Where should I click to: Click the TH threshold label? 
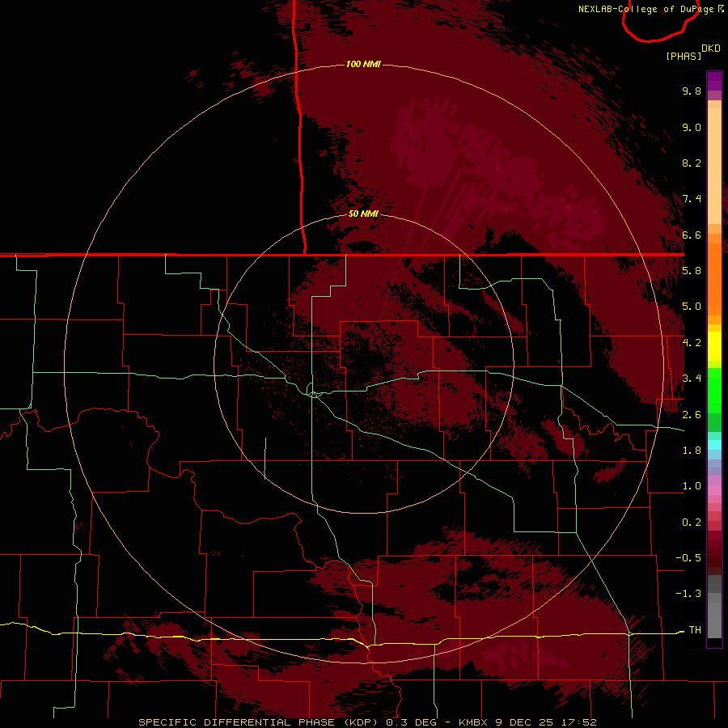(x=695, y=630)
